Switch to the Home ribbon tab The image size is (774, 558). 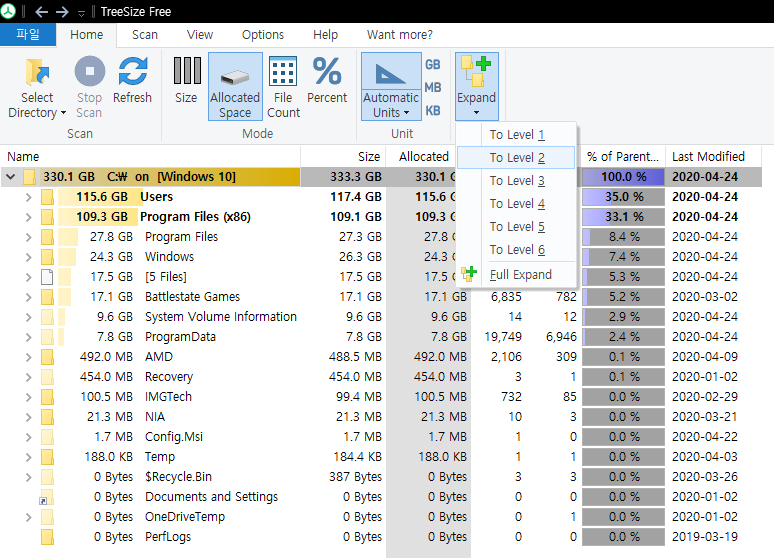click(x=86, y=35)
